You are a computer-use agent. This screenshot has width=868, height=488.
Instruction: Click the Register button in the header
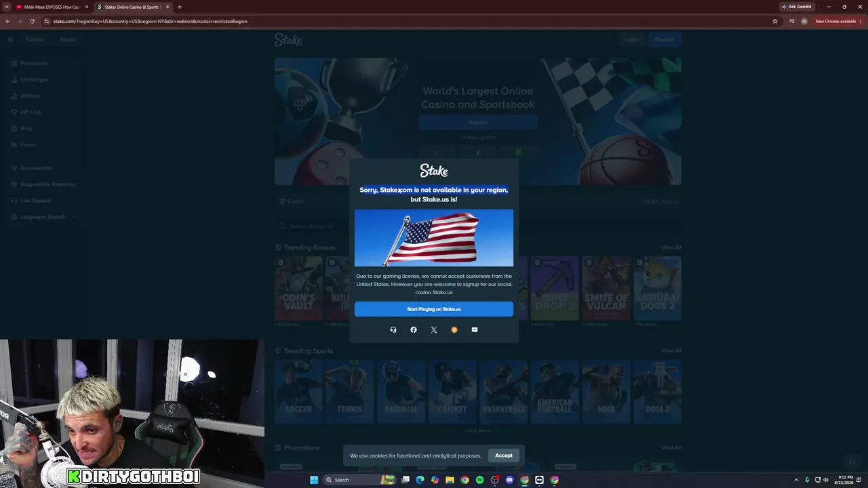[x=665, y=39]
